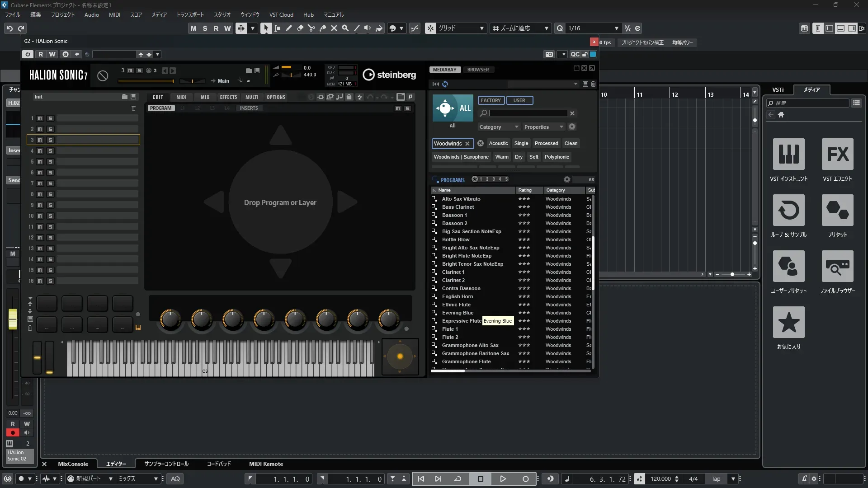Image resolution: width=868 pixels, height=488 pixels.
Task: Switch to the EFFECTS tab
Action: pyautogui.click(x=228, y=97)
